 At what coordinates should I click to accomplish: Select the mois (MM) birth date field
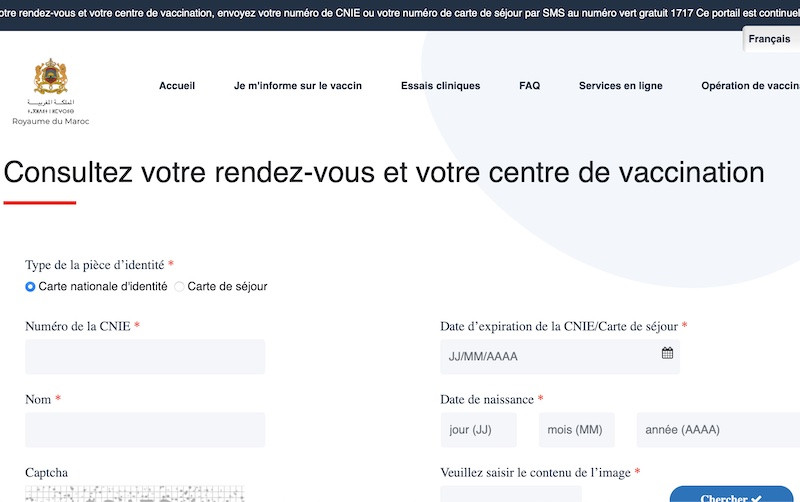tap(576, 430)
